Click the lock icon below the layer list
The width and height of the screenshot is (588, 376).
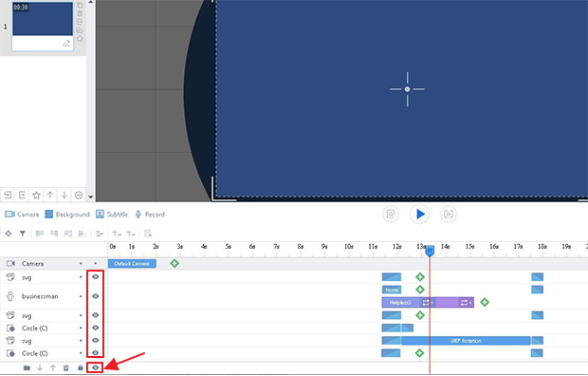click(81, 367)
